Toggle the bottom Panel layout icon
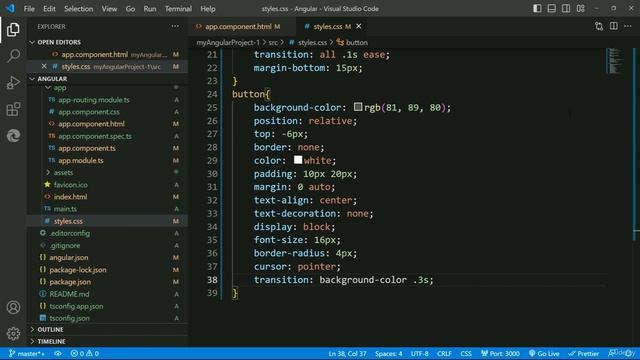Screen dimensions: 640x360 click(551, 9)
